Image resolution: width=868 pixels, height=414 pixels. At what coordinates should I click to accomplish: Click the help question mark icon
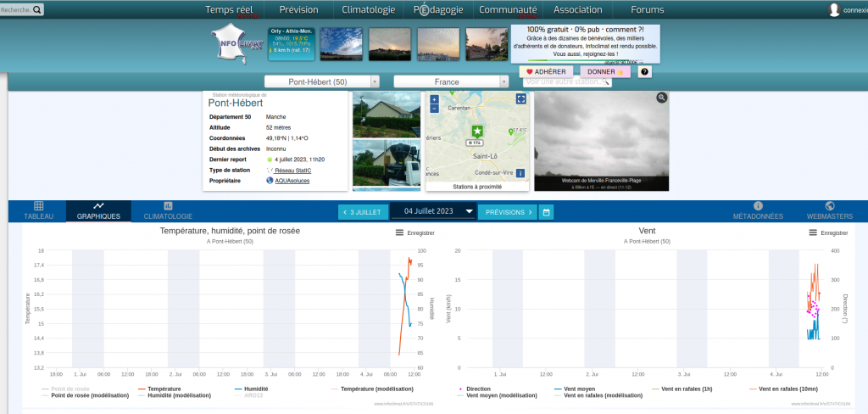[645, 72]
